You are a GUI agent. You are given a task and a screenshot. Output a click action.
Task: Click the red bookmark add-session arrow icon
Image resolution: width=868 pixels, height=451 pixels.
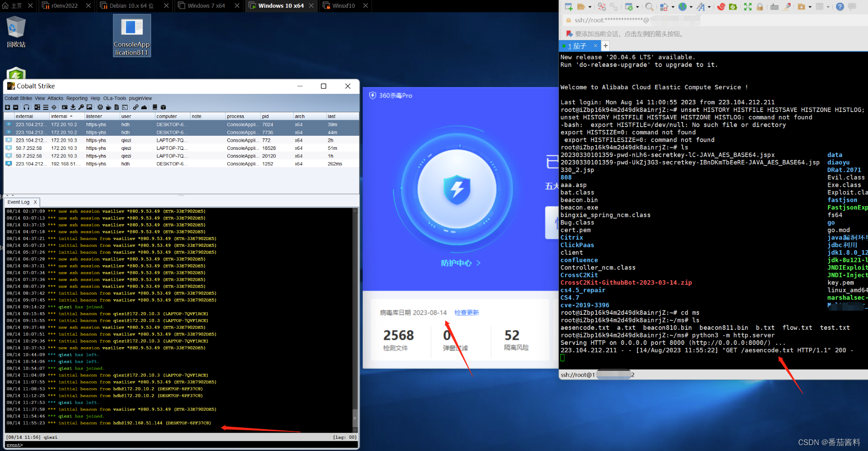click(569, 34)
